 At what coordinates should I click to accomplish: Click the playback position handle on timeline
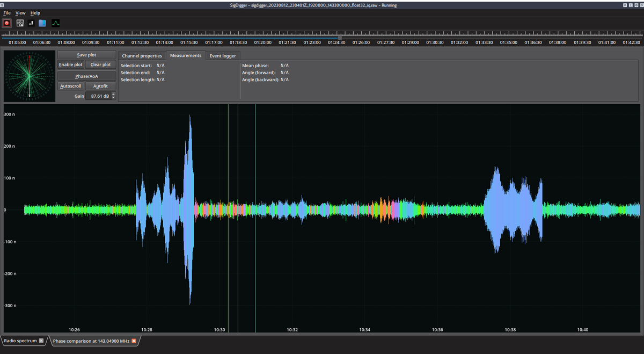pyautogui.click(x=340, y=37)
